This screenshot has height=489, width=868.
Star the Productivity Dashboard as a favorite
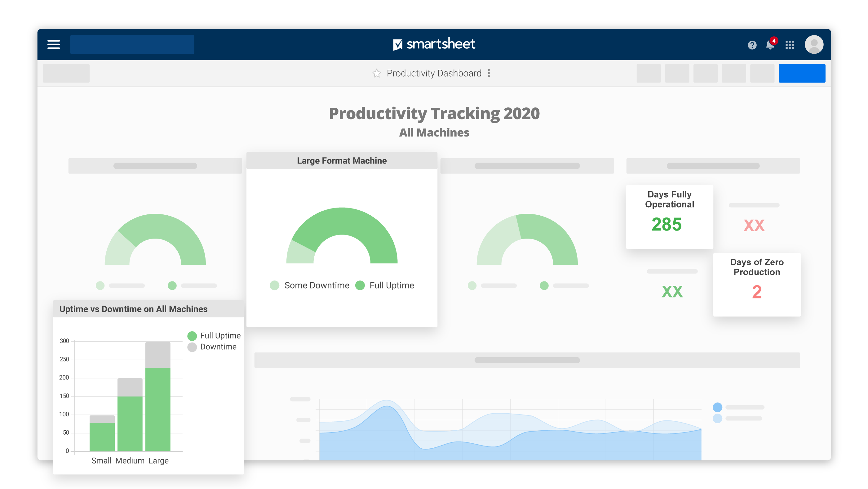click(x=376, y=73)
